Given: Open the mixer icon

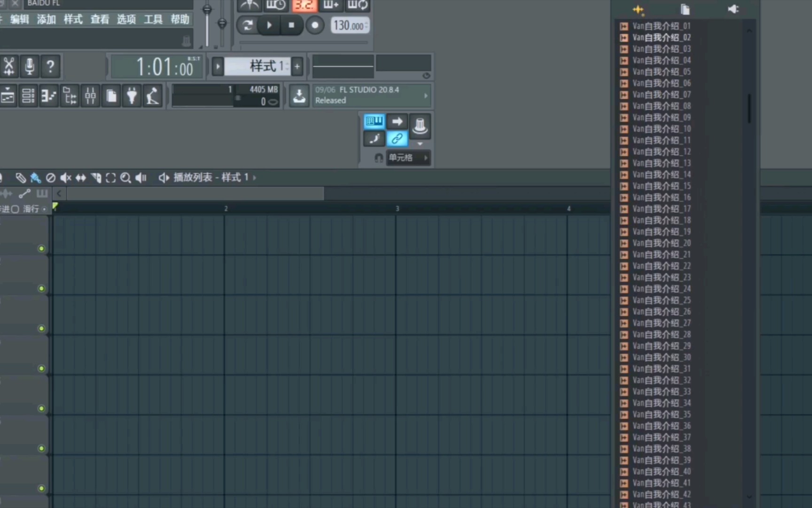Looking at the screenshot, I should pyautogui.click(x=90, y=96).
